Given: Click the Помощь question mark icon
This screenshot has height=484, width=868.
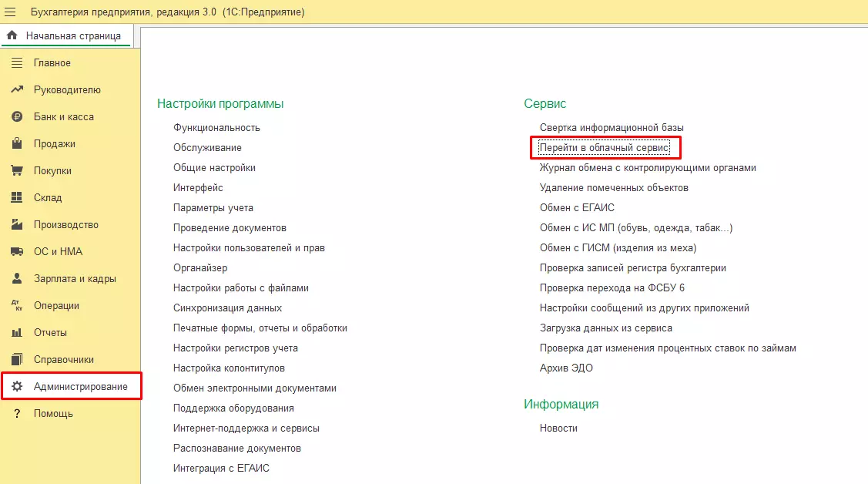Looking at the screenshot, I should [17, 414].
